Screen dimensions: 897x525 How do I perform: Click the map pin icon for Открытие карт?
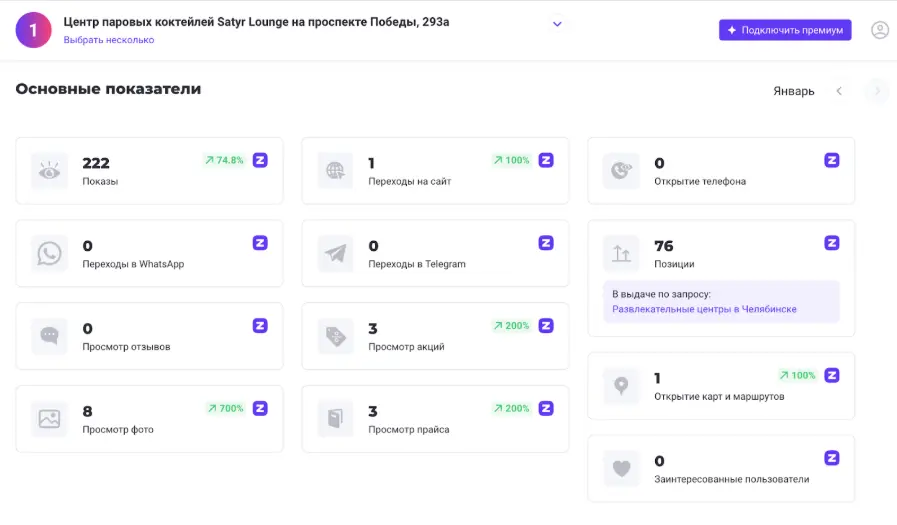621,386
